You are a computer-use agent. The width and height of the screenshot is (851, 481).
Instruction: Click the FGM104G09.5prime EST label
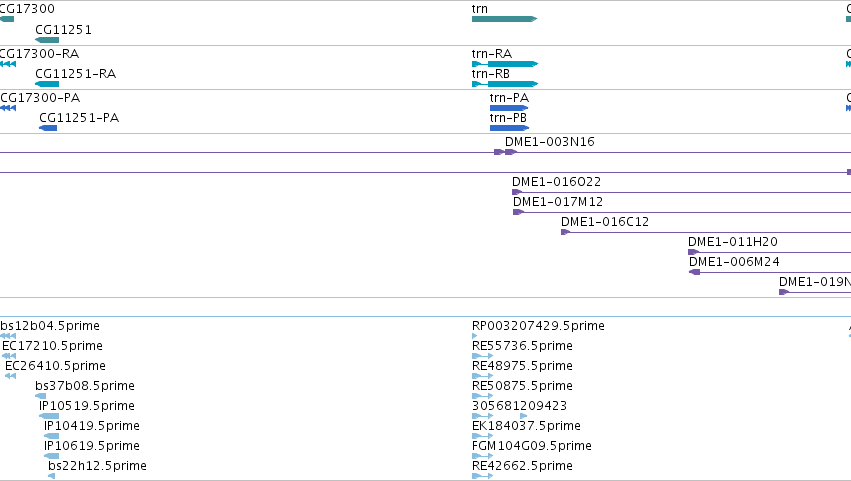point(532,446)
